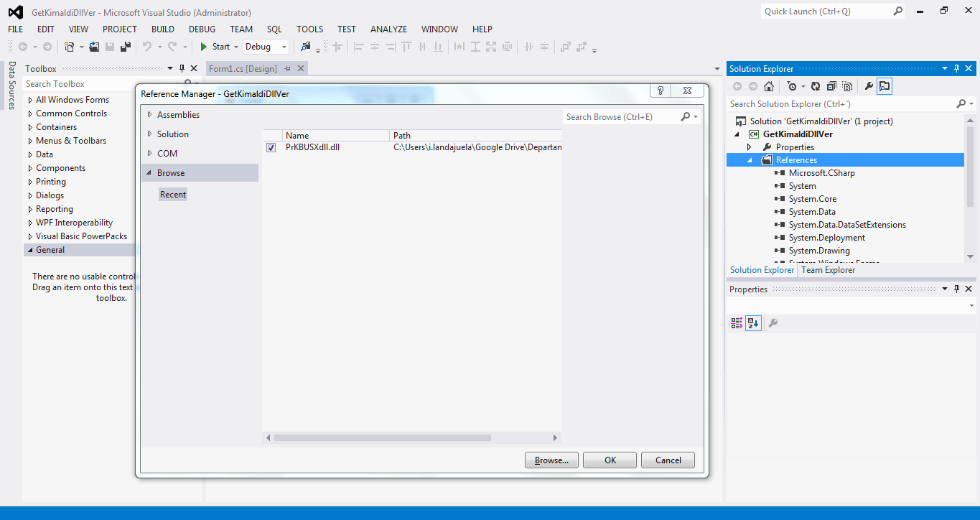Screen dimensions: 980x520
Task: Click the Send to Back layout icon
Action: click(x=581, y=47)
